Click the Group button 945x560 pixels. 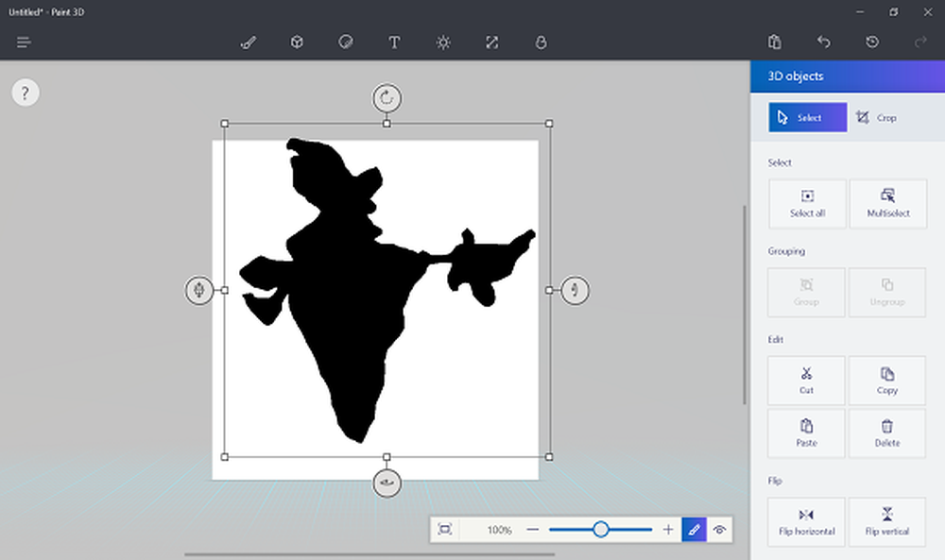pyautogui.click(x=806, y=292)
